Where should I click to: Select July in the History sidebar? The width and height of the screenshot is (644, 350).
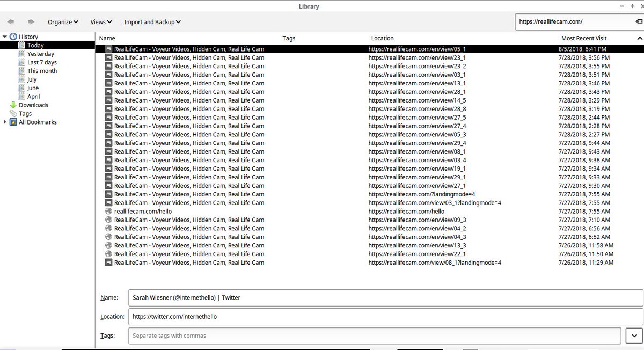coord(32,79)
